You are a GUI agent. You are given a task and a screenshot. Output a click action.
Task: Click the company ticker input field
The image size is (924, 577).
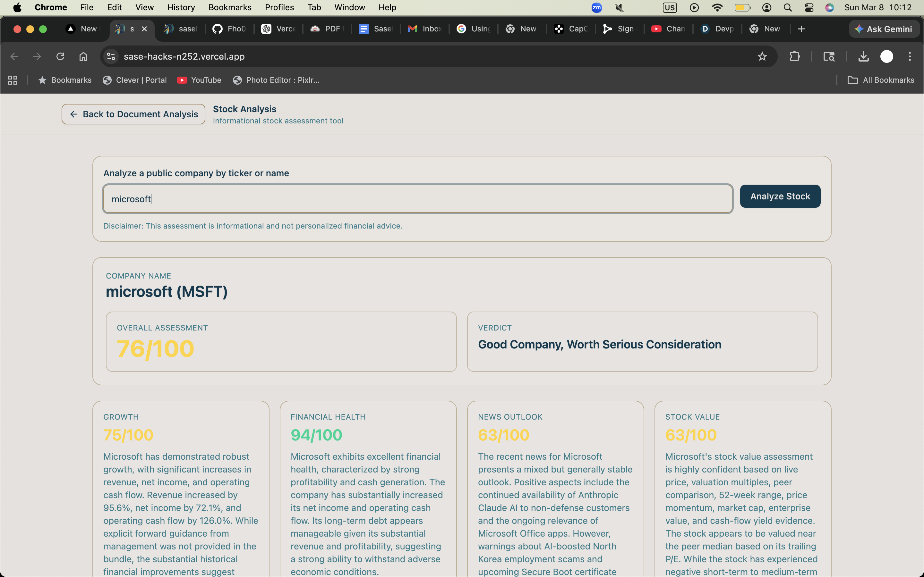417,199
